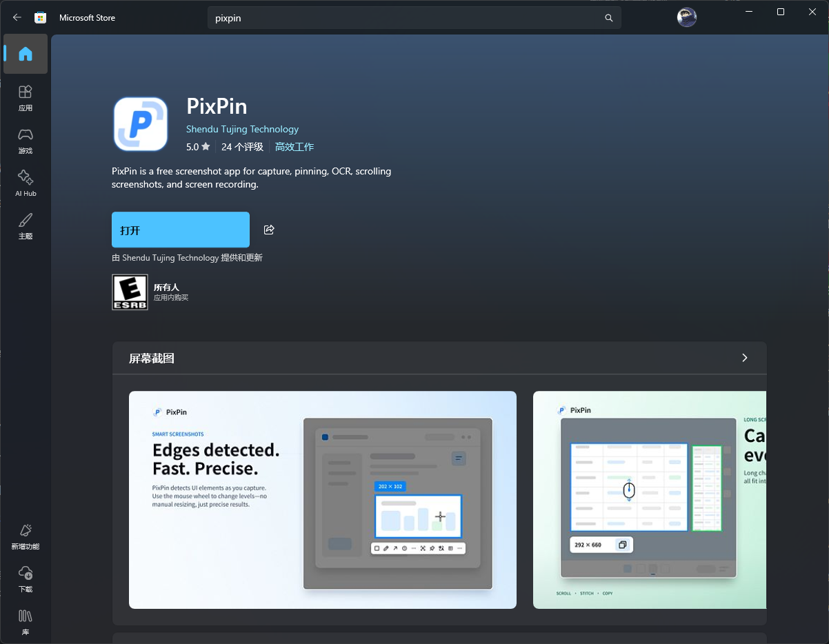This screenshot has width=829, height=644.
Task: Open What's New (新增功能)
Action: point(26,536)
